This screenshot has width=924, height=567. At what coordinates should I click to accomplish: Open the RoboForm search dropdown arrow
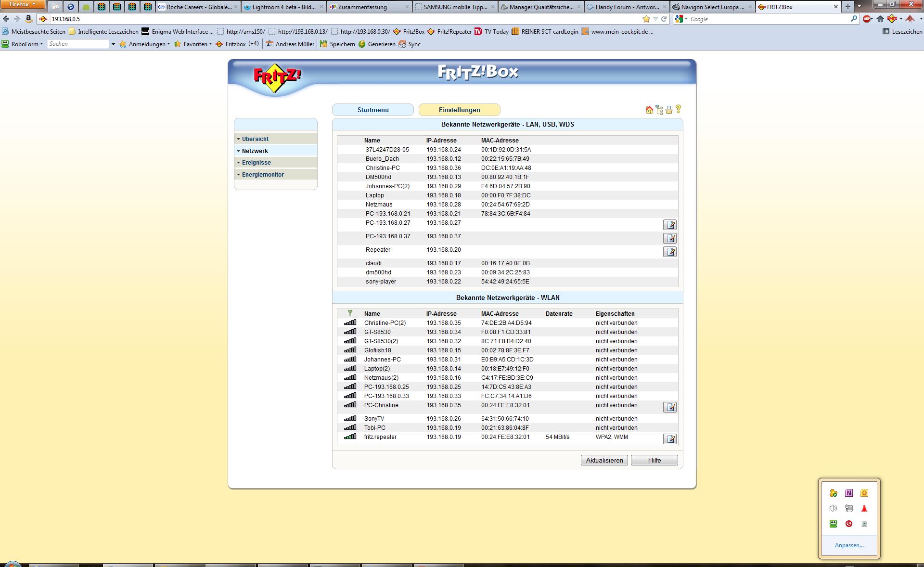(x=113, y=44)
